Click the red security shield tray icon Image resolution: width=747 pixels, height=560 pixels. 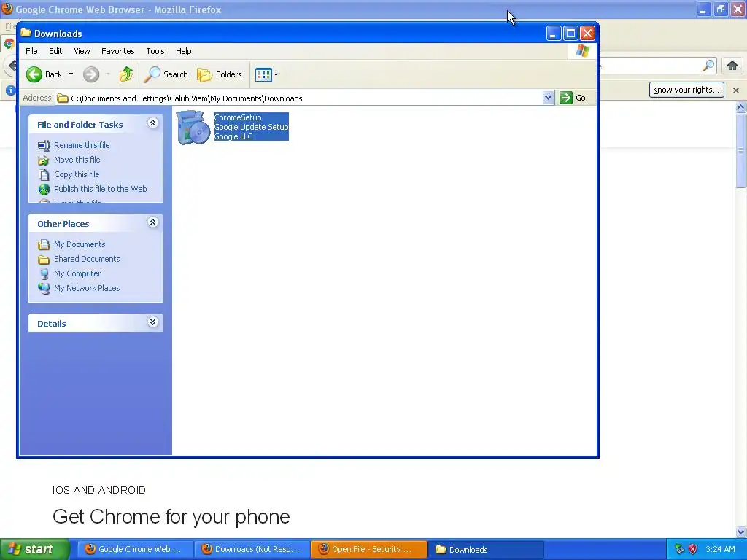coord(693,549)
